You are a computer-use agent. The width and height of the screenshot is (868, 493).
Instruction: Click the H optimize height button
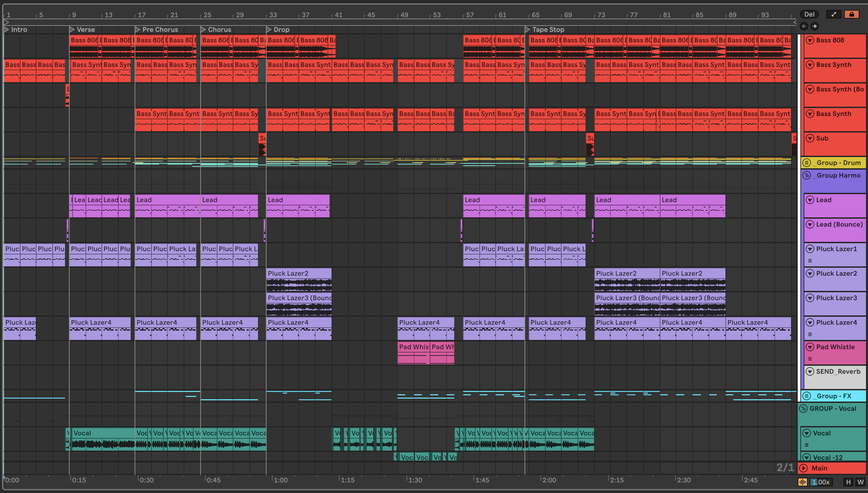tap(848, 482)
